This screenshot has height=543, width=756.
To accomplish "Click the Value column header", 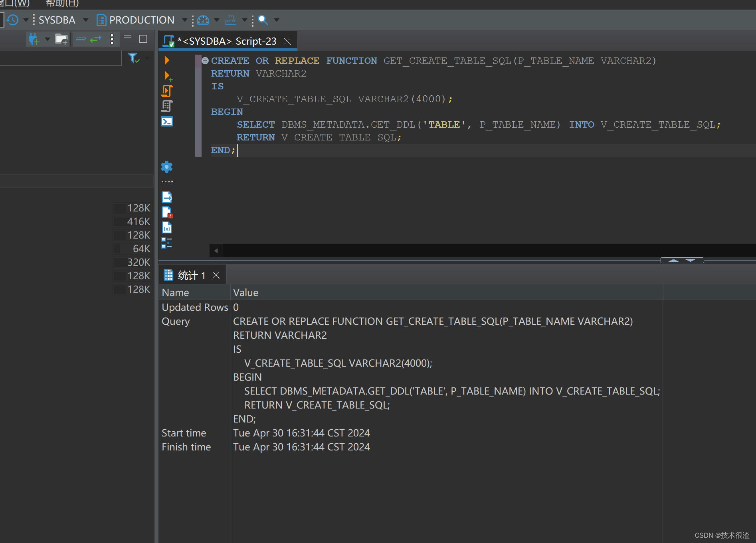I will [447, 292].
